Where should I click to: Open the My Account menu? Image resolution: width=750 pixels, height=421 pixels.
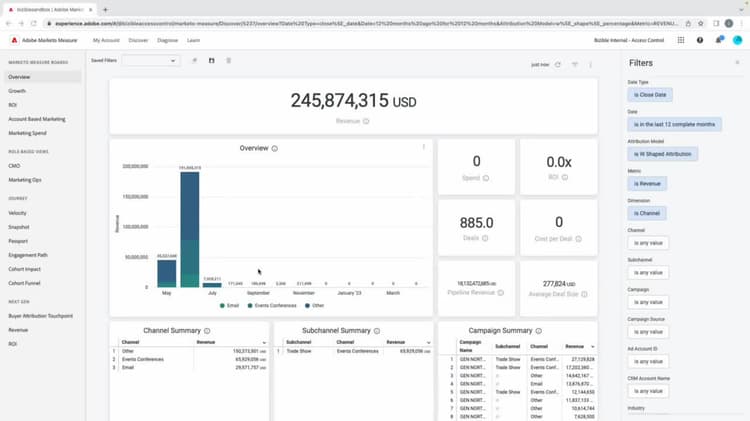click(x=106, y=40)
